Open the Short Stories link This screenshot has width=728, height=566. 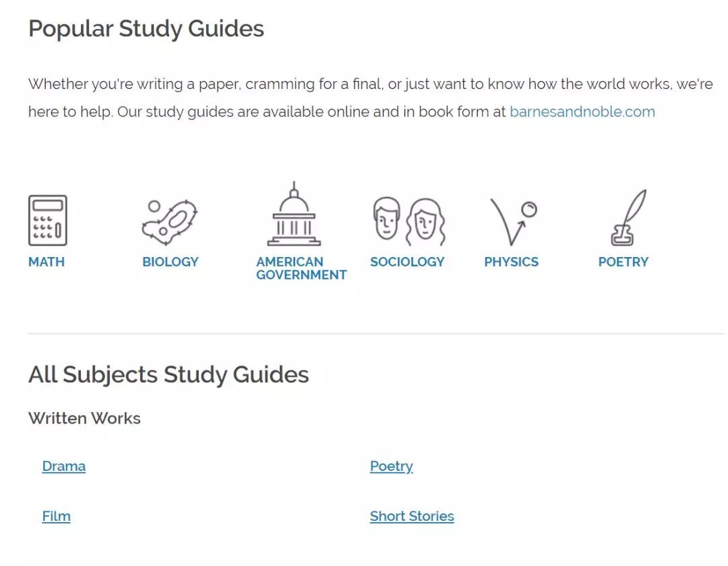pyautogui.click(x=412, y=516)
